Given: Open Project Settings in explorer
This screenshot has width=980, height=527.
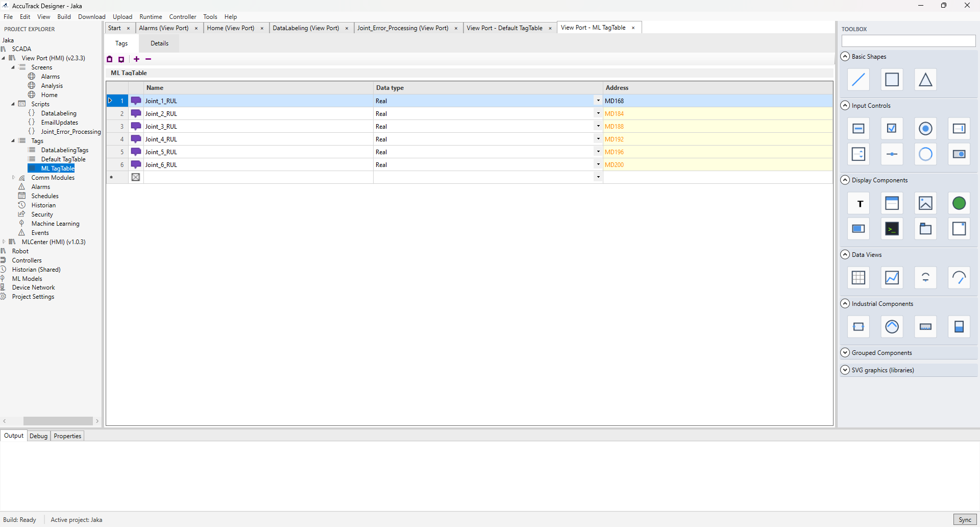Looking at the screenshot, I should [x=33, y=297].
